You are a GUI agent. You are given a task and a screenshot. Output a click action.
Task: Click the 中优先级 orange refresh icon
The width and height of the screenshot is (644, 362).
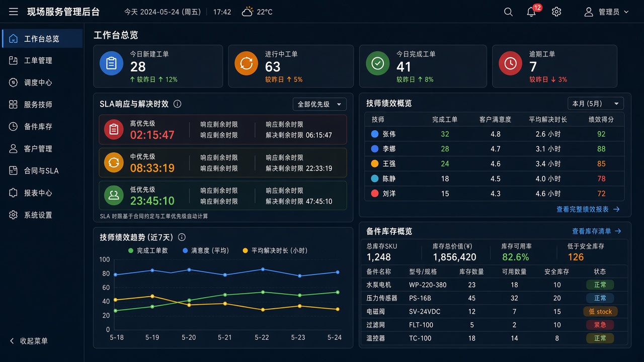point(114,162)
